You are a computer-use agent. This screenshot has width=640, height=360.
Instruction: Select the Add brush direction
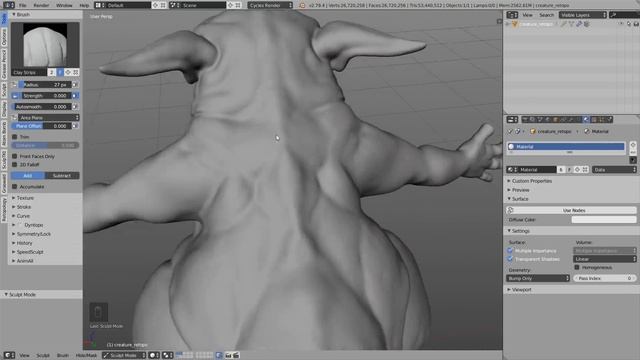(x=28, y=176)
